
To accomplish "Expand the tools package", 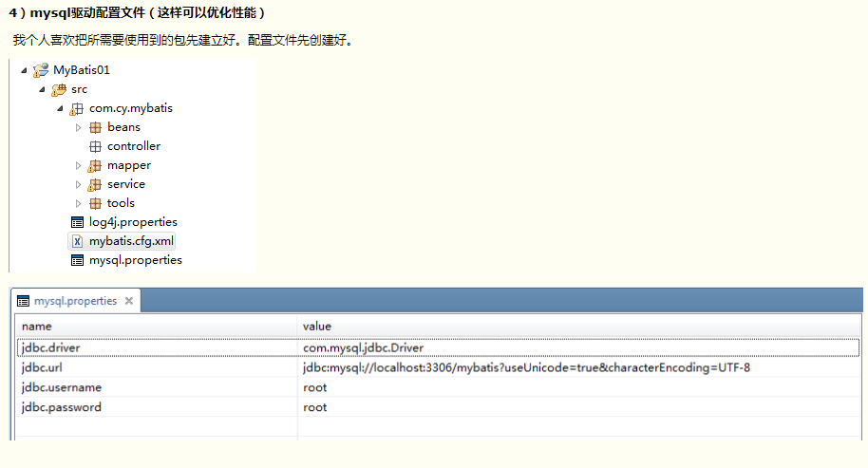I will coord(78,203).
